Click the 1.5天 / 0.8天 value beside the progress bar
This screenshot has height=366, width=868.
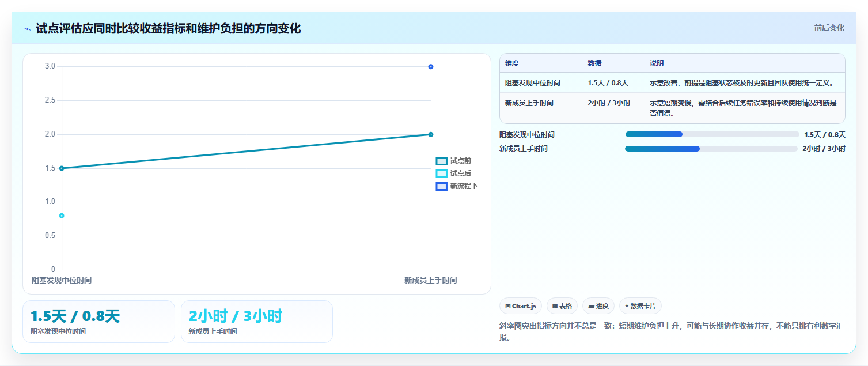(x=825, y=135)
